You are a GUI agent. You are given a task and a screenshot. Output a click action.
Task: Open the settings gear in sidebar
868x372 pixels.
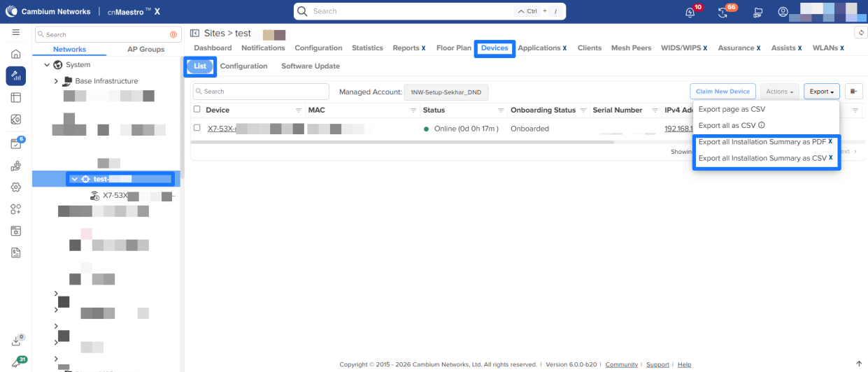pos(15,187)
